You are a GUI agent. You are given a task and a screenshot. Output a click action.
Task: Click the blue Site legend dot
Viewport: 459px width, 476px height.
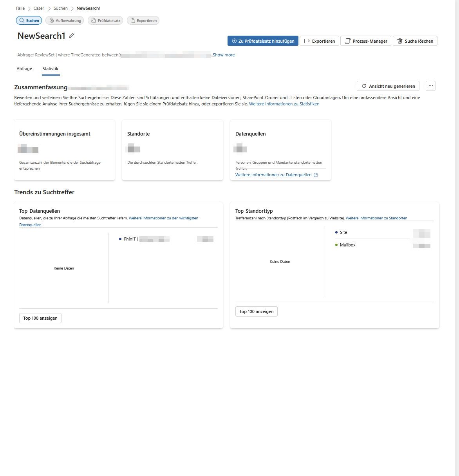336,232
